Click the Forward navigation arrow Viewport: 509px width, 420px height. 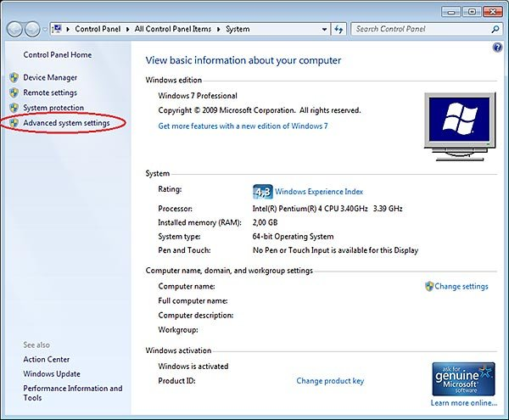[32, 29]
